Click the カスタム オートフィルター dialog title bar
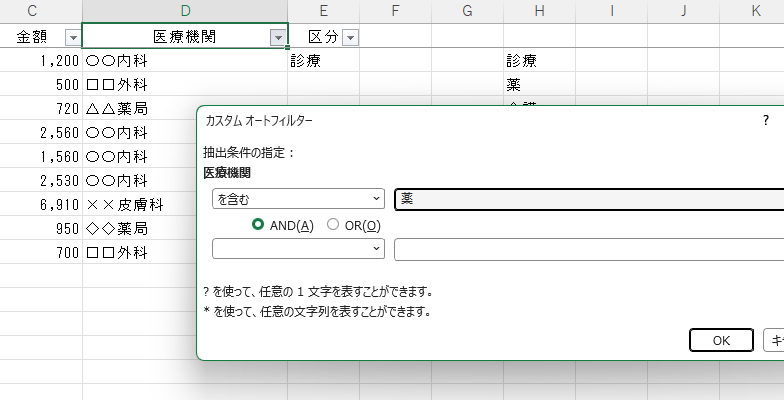The image size is (784, 400). click(x=450, y=119)
